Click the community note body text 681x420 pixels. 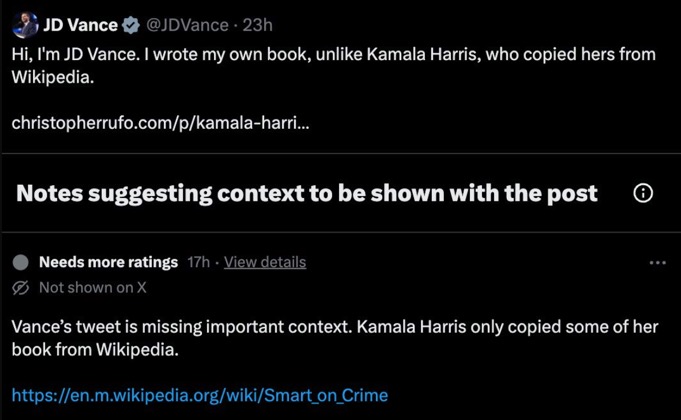tap(335, 338)
